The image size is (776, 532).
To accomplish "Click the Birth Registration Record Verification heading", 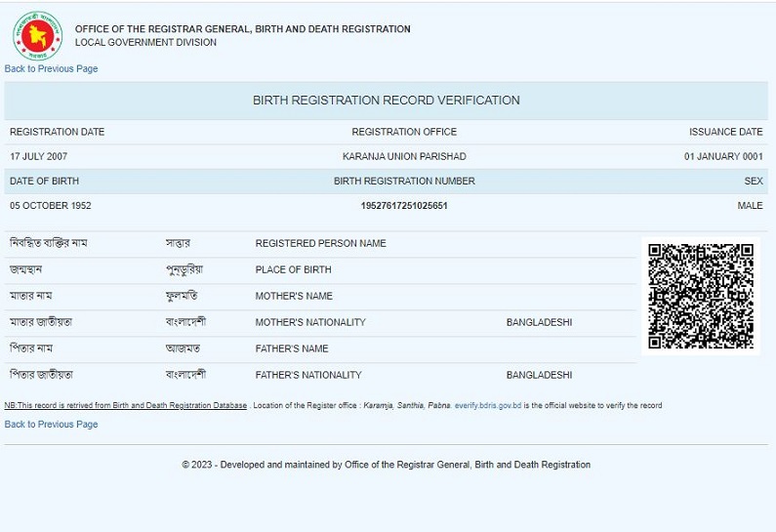I will click(x=386, y=101).
